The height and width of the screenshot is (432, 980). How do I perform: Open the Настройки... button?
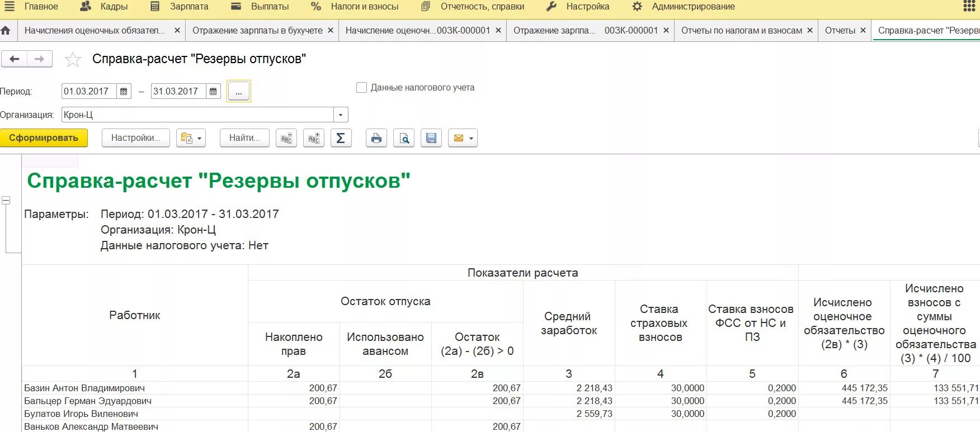pos(136,138)
